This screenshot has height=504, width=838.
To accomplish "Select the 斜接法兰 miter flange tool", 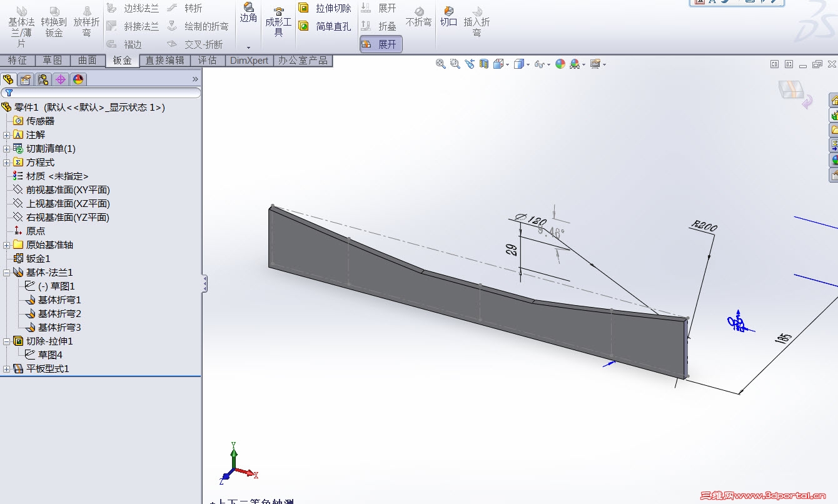I will (x=132, y=26).
